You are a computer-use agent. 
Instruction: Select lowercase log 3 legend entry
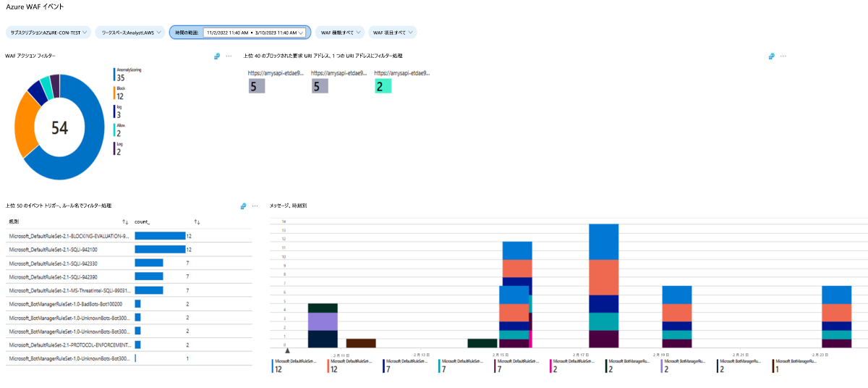(x=118, y=111)
